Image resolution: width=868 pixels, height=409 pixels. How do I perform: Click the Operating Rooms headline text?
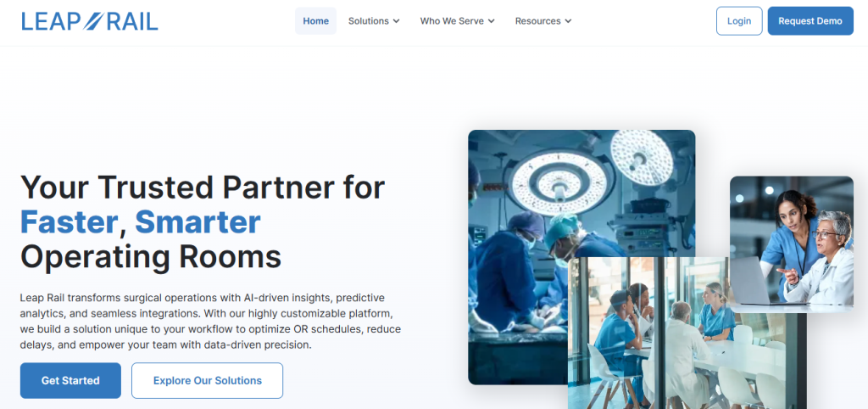tap(151, 257)
